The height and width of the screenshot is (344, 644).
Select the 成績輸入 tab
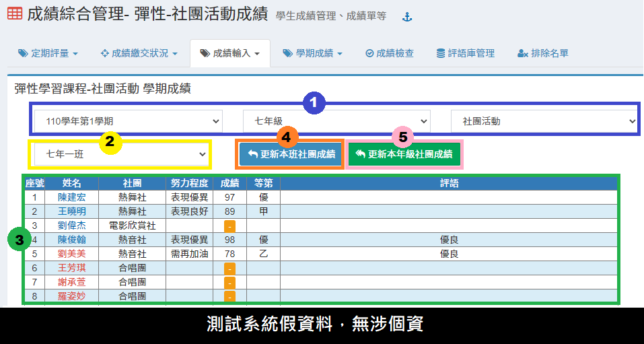(x=229, y=53)
